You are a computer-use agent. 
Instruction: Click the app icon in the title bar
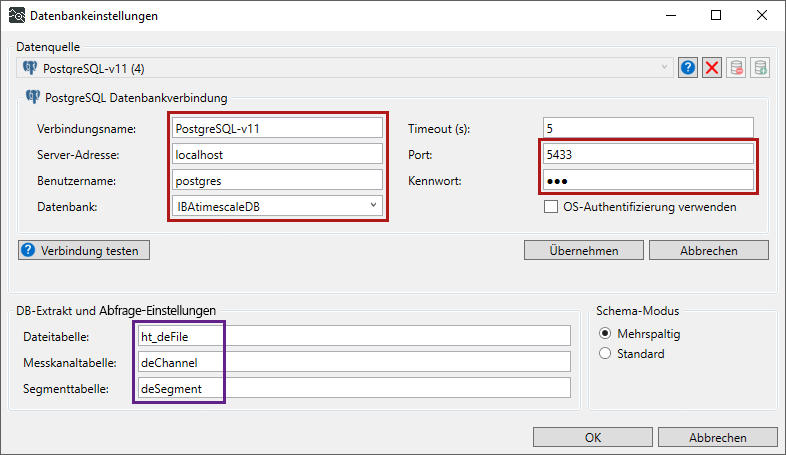[x=17, y=16]
